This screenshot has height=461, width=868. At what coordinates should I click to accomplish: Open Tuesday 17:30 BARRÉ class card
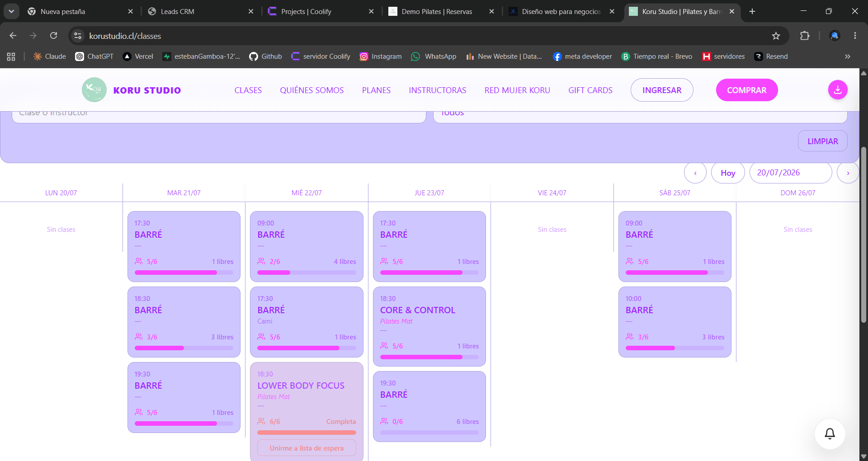pyautogui.click(x=184, y=246)
